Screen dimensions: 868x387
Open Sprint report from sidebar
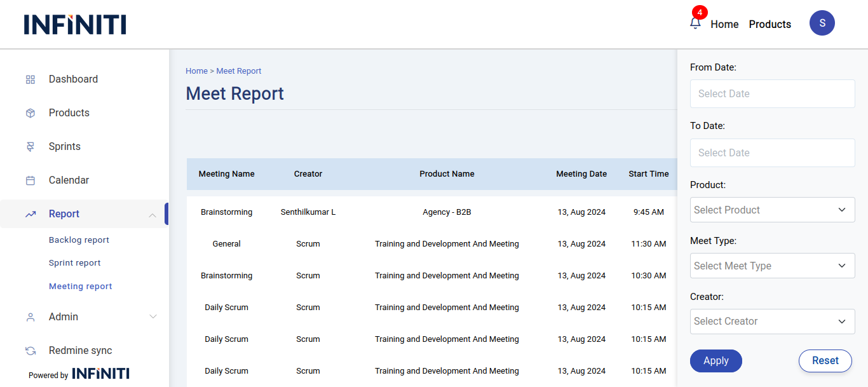pyautogui.click(x=75, y=263)
